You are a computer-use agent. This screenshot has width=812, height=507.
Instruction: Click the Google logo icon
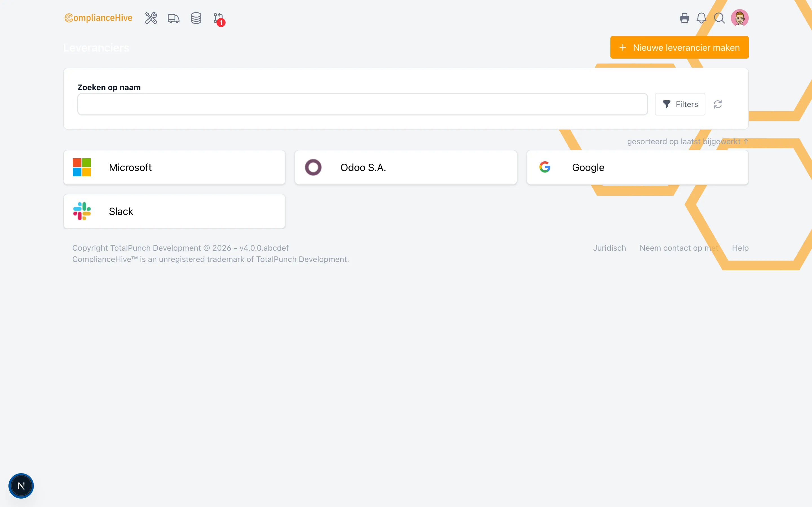pyautogui.click(x=545, y=167)
